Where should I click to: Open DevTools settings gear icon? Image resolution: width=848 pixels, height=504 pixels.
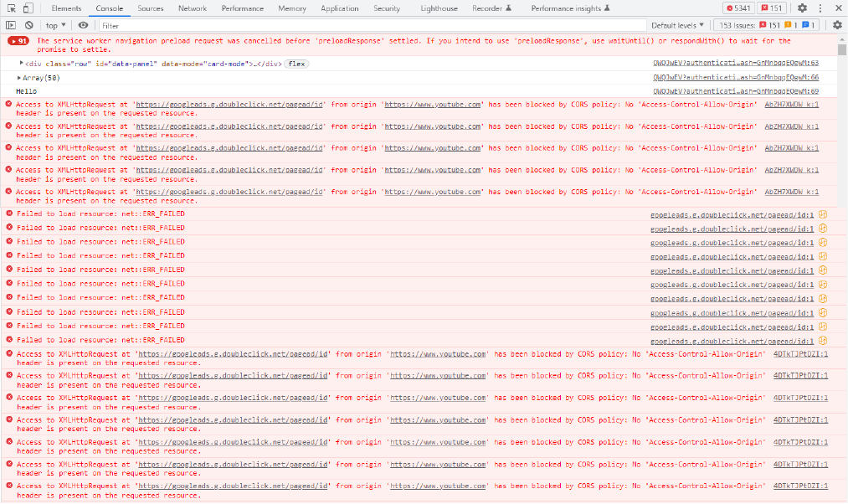803,8
